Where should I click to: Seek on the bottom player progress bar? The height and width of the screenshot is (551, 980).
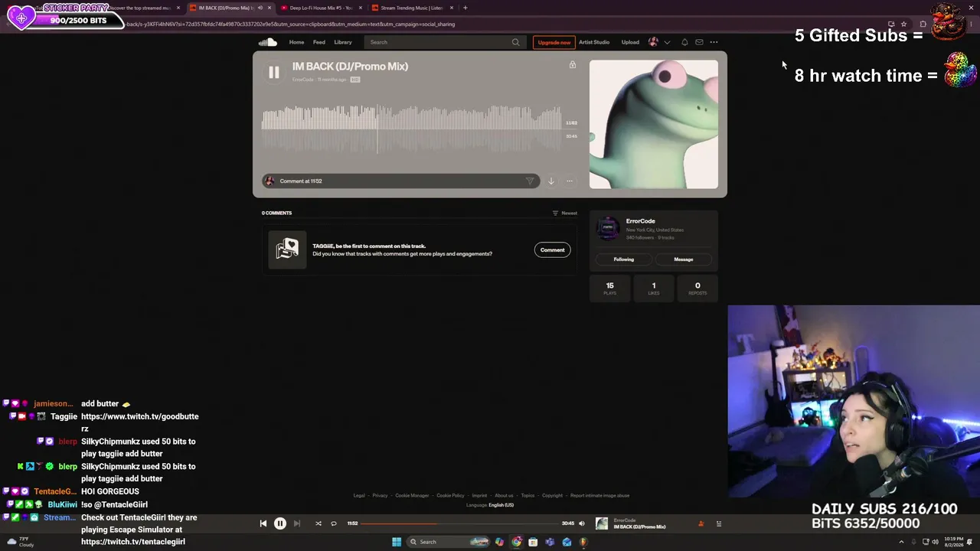459,523
